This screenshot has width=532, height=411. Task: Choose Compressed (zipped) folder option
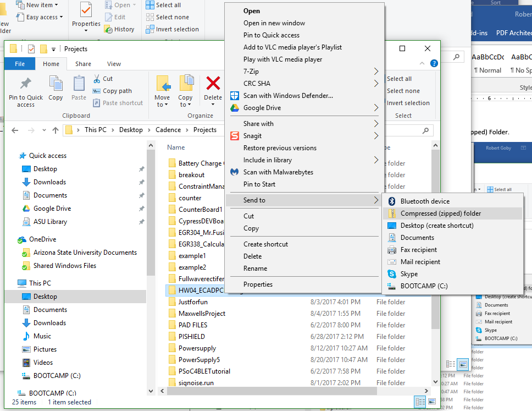coord(452,213)
